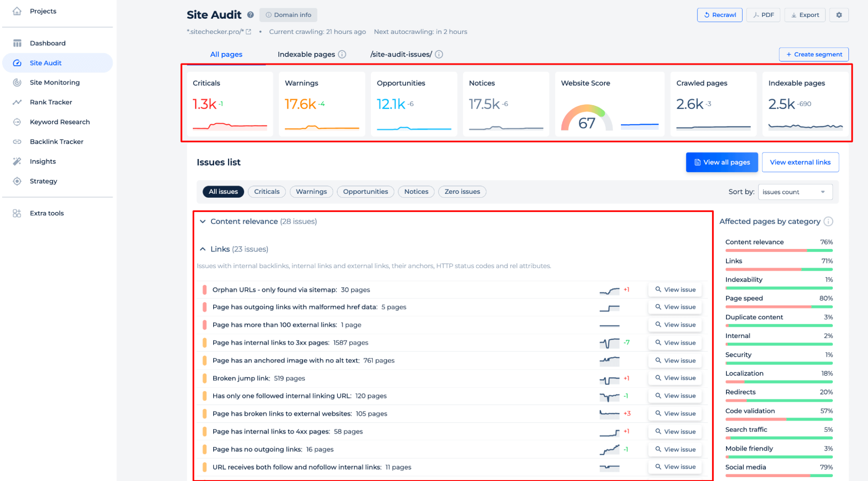Click the Export icon button
Viewport: 868px width, 481px height.
coord(806,15)
